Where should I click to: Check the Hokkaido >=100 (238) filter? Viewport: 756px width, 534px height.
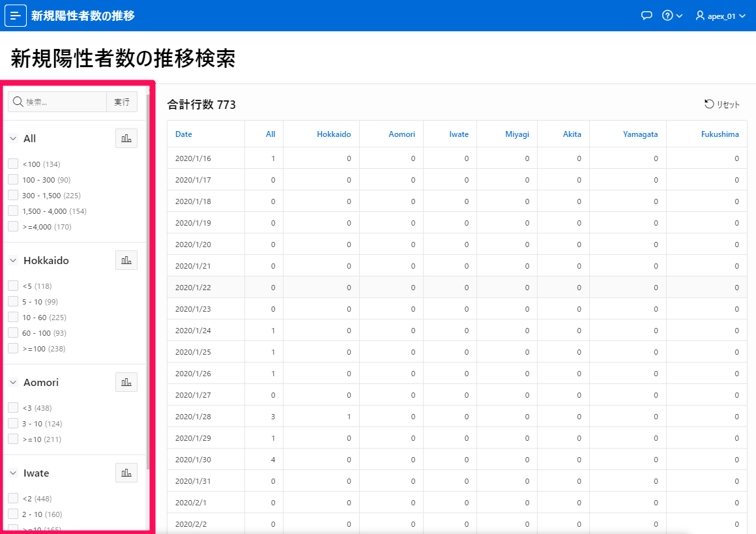point(13,348)
